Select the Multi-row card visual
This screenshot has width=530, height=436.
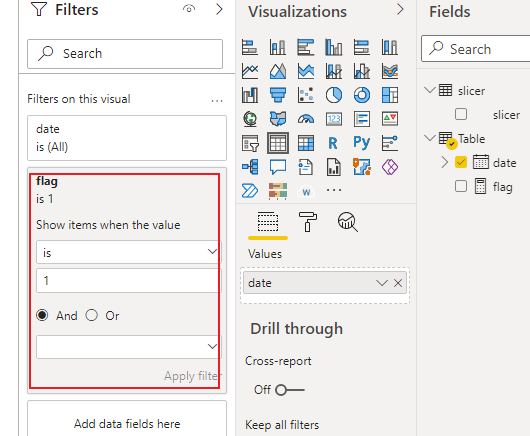(362, 119)
